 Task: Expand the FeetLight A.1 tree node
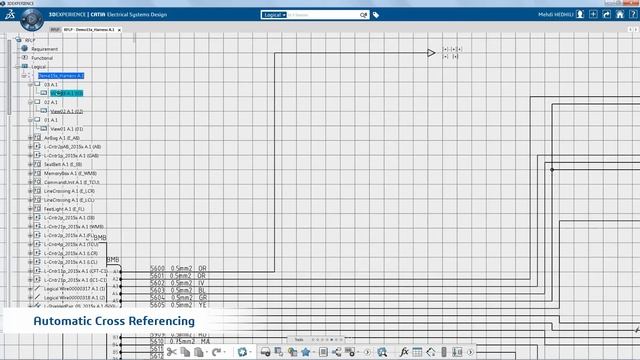pos(30,209)
